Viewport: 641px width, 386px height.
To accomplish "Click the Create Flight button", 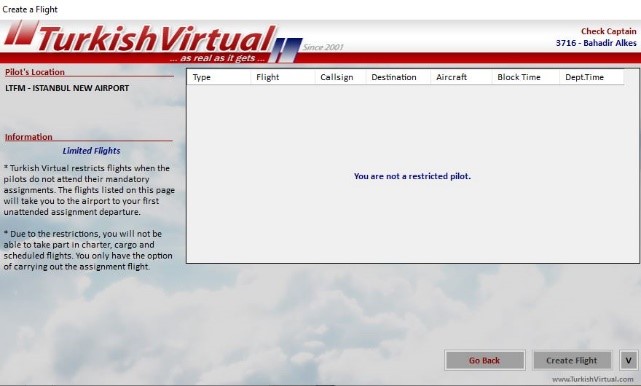I will (572, 360).
